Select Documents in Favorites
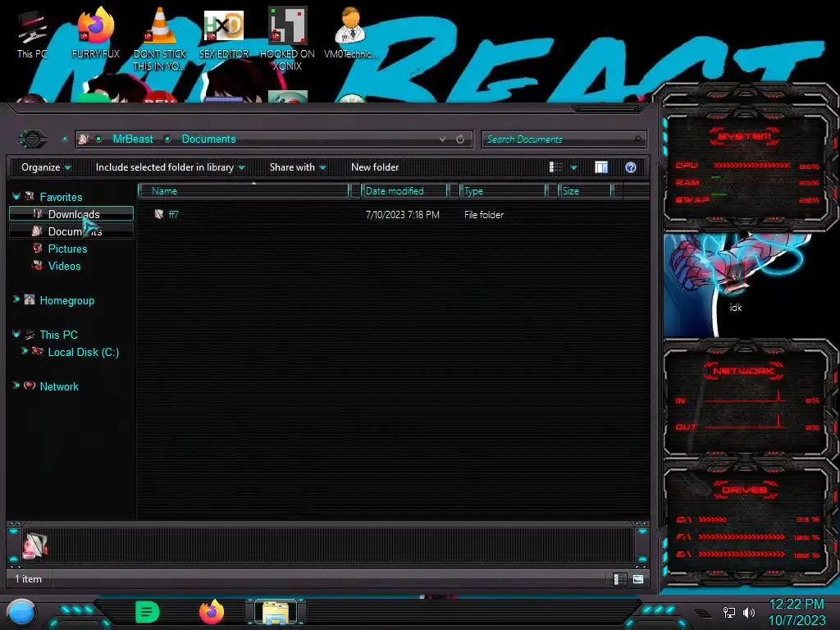This screenshot has width=840, height=630. click(71, 231)
